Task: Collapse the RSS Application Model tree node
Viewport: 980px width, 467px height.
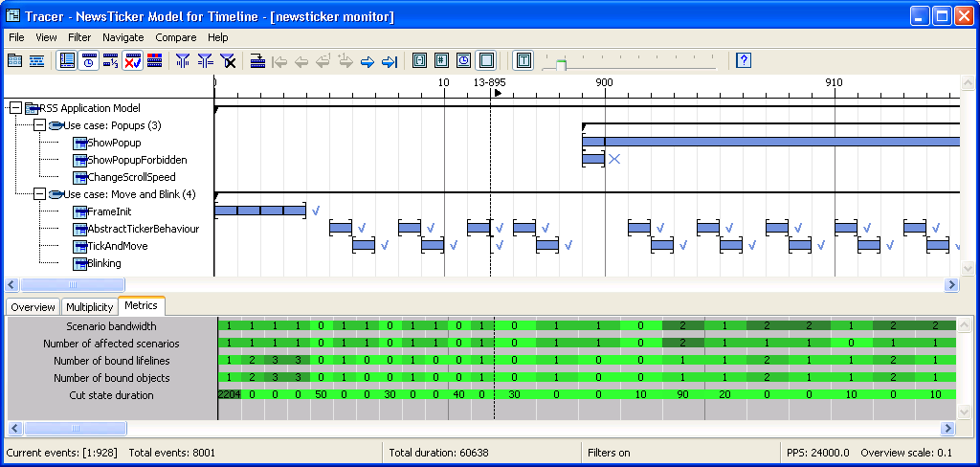Action: pyautogui.click(x=15, y=108)
